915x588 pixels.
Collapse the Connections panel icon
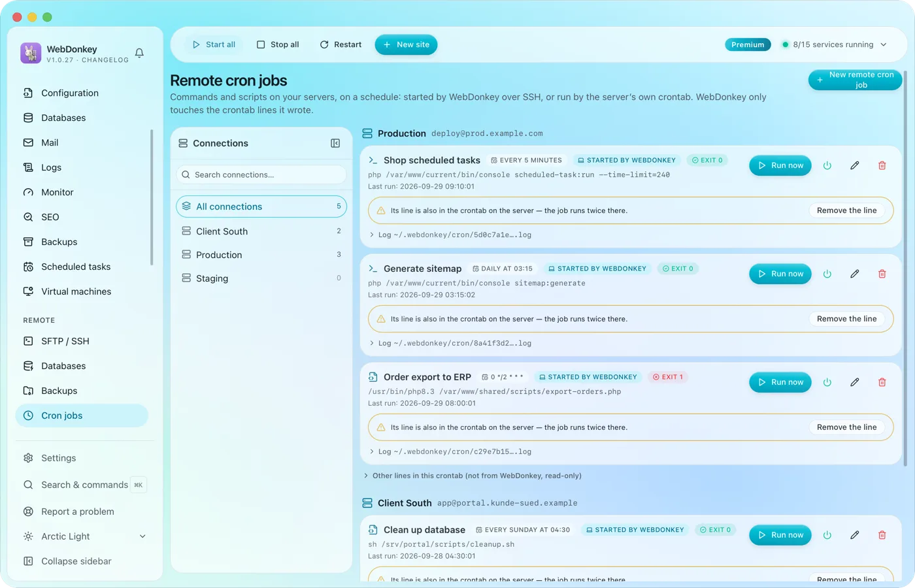(335, 143)
